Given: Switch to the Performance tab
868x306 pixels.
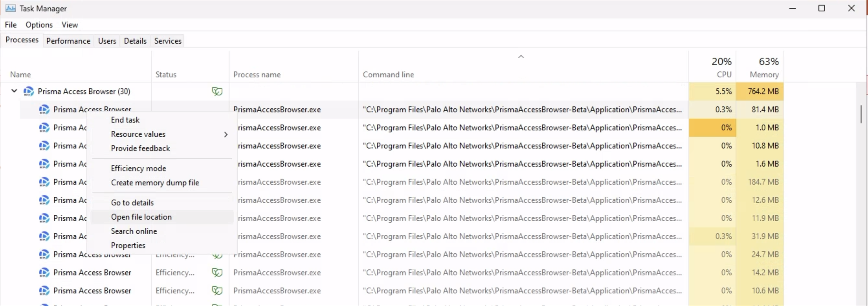Looking at the screenshot, I should pyautogui.click(x=68, y=41).
